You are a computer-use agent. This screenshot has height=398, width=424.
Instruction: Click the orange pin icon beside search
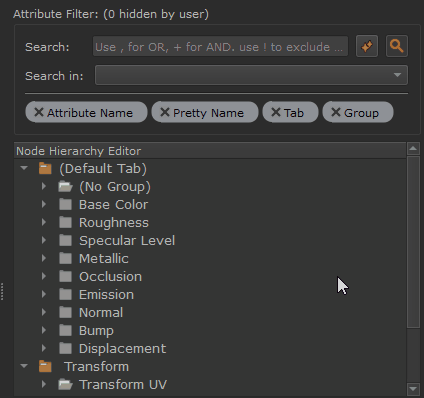[367, 46]
